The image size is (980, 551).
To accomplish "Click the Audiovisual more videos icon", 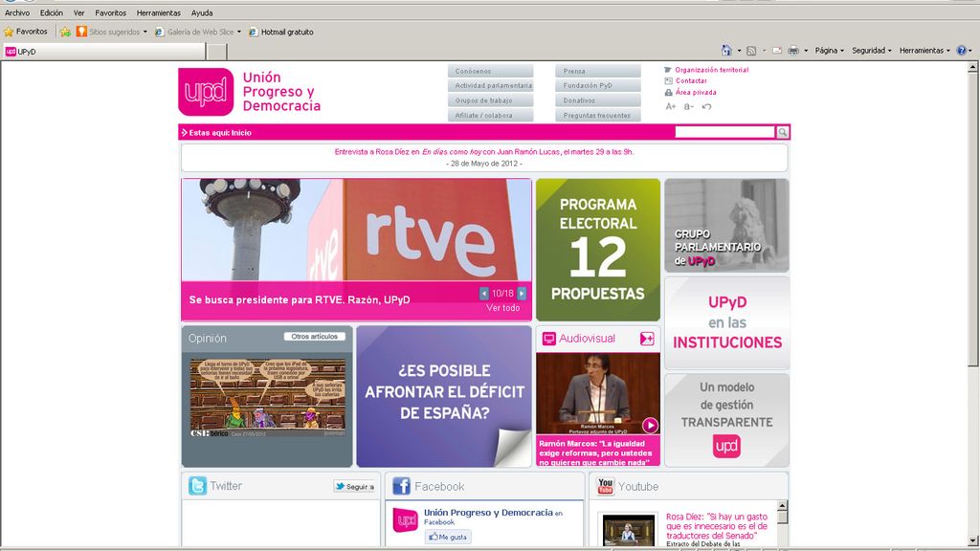I will 647,339.
